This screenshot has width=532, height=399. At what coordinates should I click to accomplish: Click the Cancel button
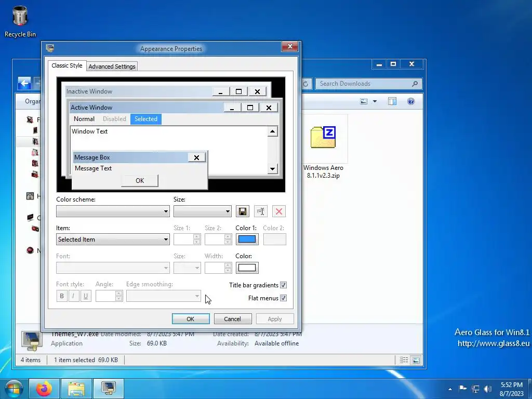pyautogui.click(x=232, y=319)
